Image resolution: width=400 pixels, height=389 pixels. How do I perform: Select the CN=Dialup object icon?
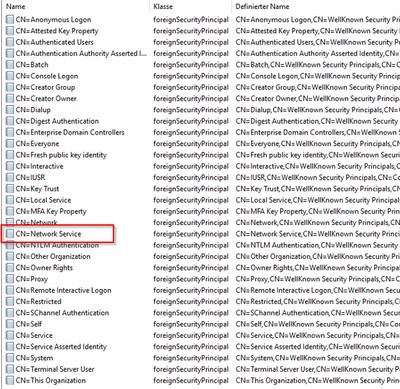click(10, 110)
